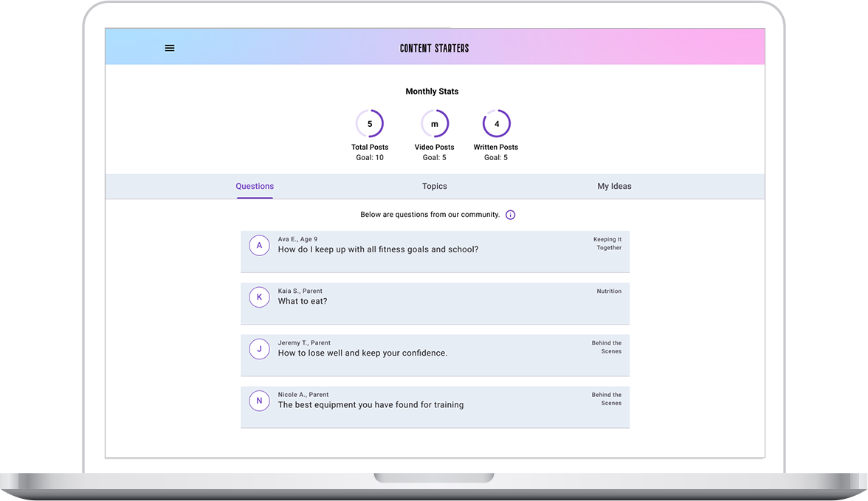Viewport: 868px width, 501px height.
Task: Select the Questions tab
Action: tap(255, 187)
